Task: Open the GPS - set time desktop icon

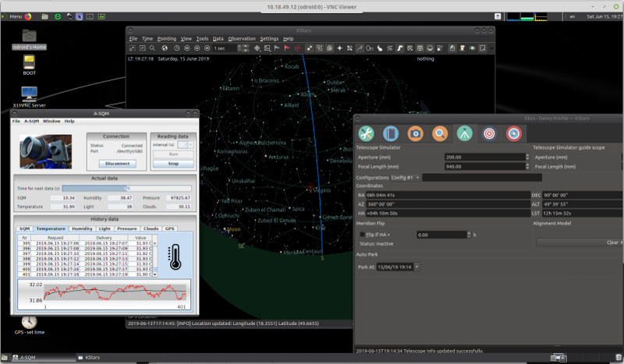Action: pyautogui.click(x=29, y=324)
